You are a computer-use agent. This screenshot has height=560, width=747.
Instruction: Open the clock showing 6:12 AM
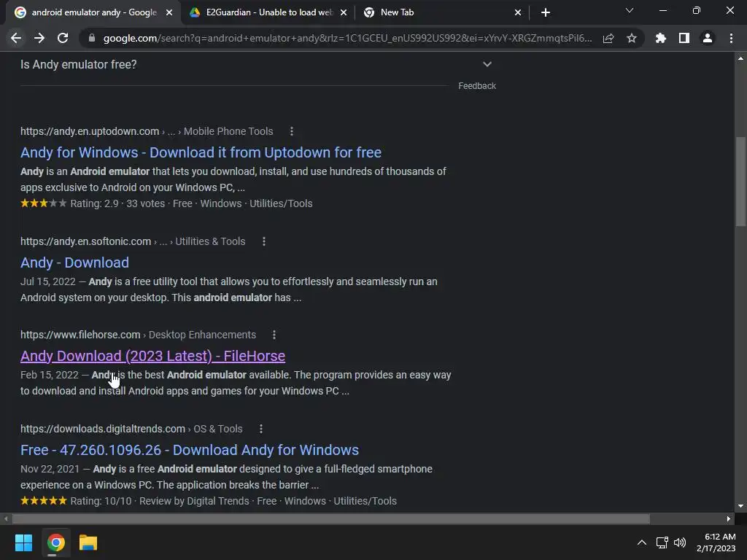(x=716, y=542)
